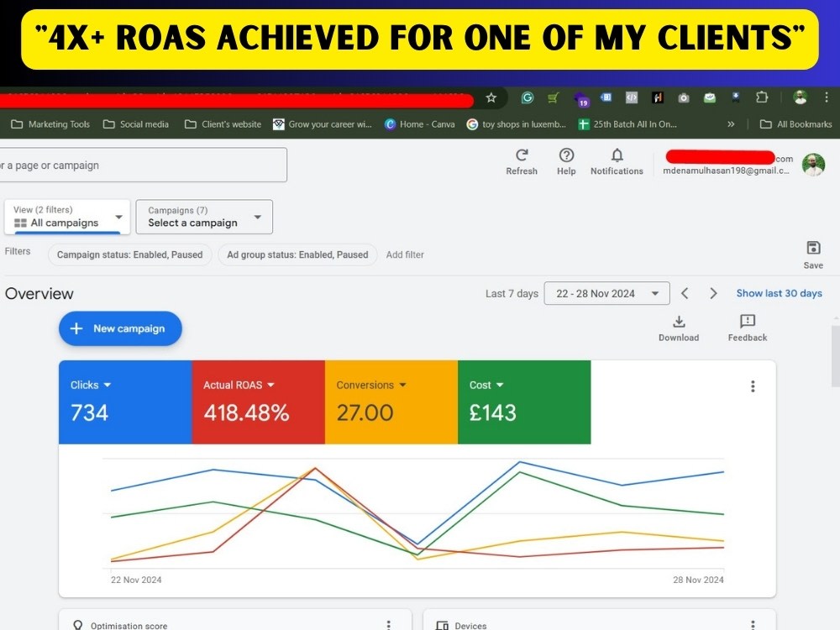
Task: Download the overview report
Action: pos(679,328)
